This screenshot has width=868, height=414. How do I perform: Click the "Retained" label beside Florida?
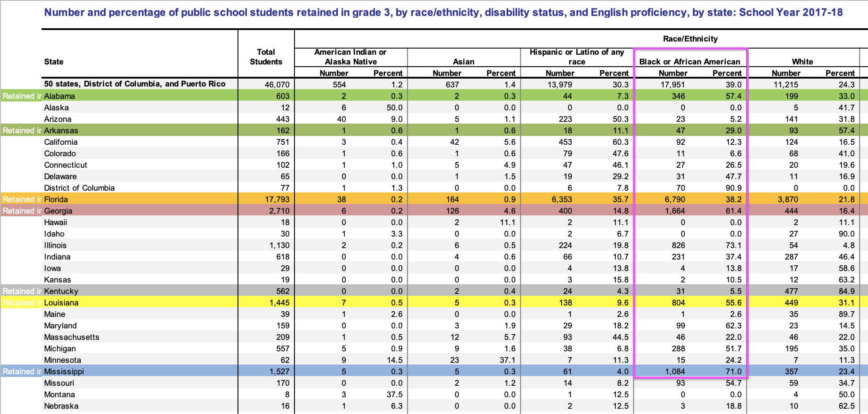(x=22, y=199)
